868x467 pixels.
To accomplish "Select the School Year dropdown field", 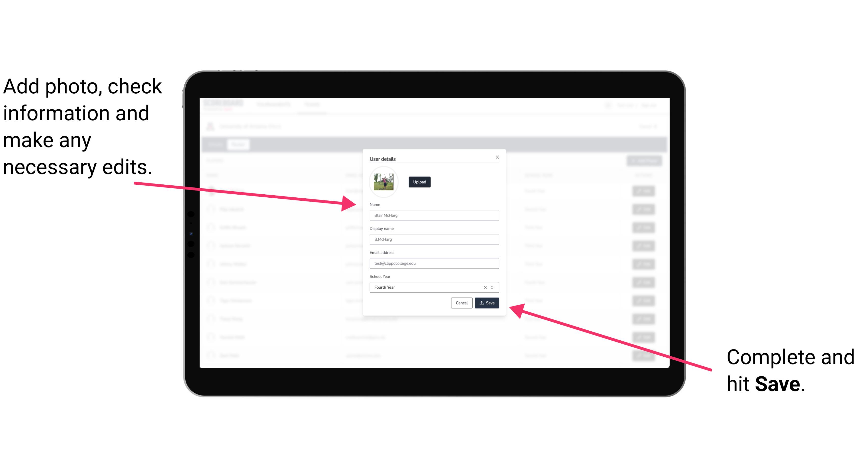I will pyautogui.click(x=432, y=287).
